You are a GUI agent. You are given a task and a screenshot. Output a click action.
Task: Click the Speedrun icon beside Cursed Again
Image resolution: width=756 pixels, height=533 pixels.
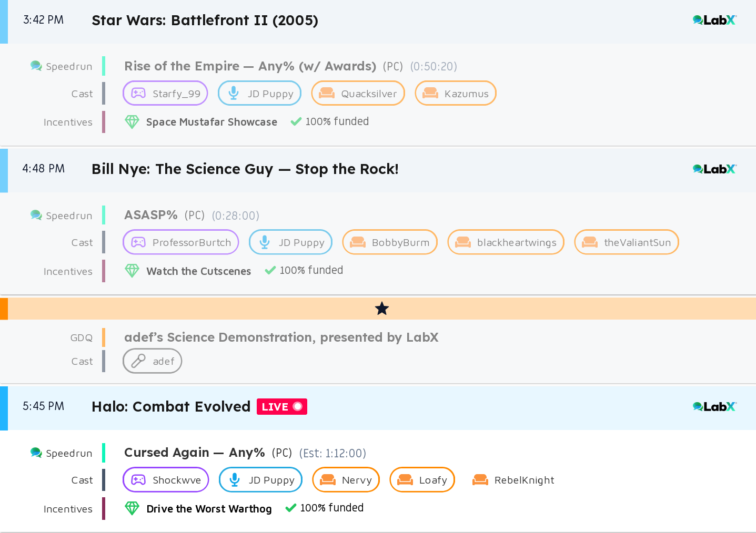coord(36,453)
